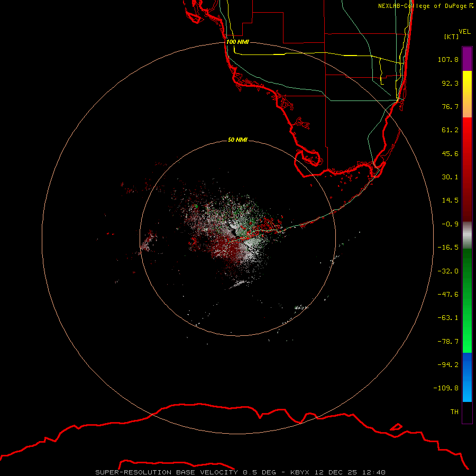Click the 100 NMI range ring label
The image size is (476, 476).
237,42
